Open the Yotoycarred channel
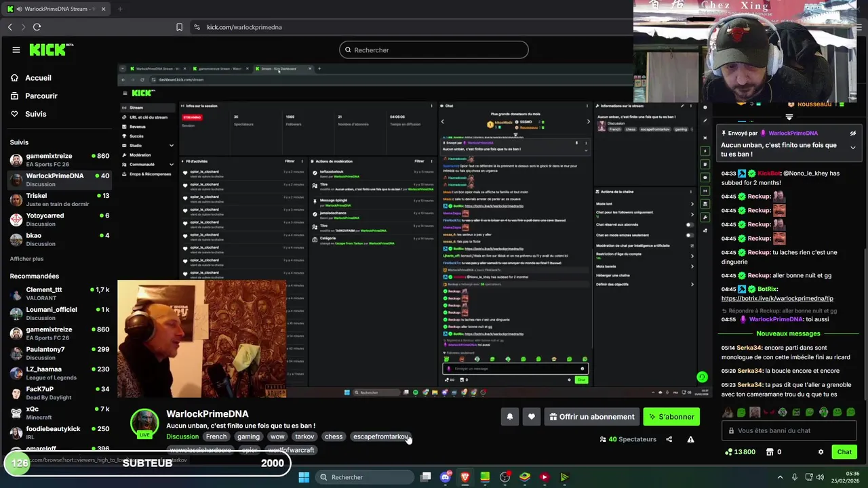The width and height of the screenshot is (868, 488). click(x=60, y=220)
